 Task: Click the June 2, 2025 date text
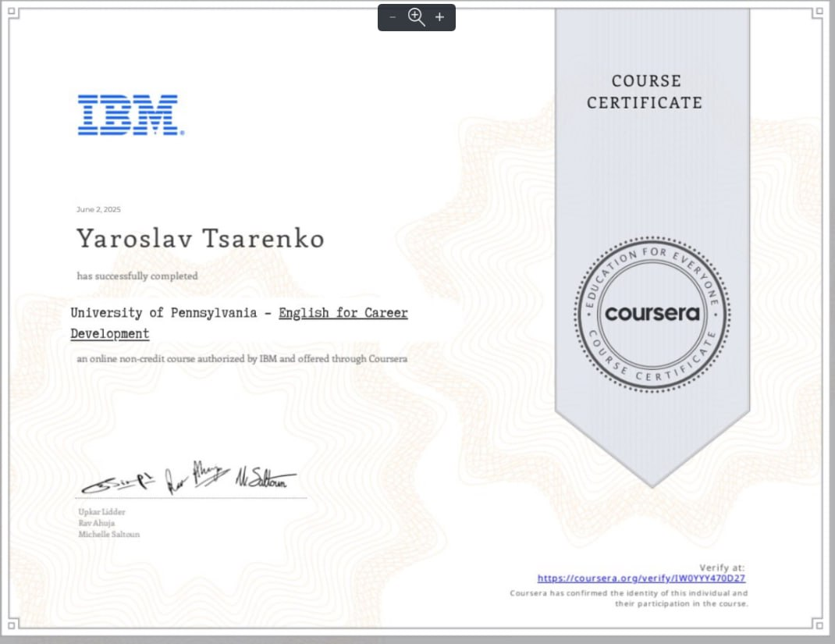click(98, 209)
